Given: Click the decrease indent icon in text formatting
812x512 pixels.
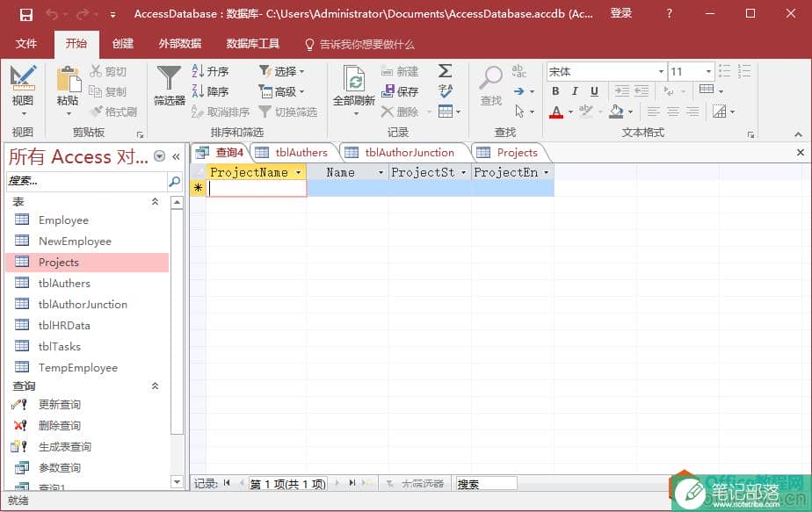Looking at the screenshot, I should point(642,91).
